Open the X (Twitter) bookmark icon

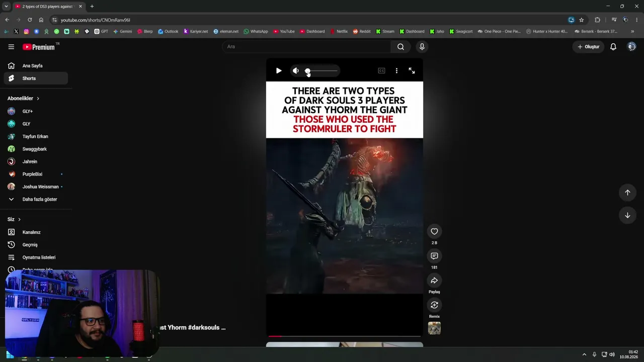click(16, 31)
